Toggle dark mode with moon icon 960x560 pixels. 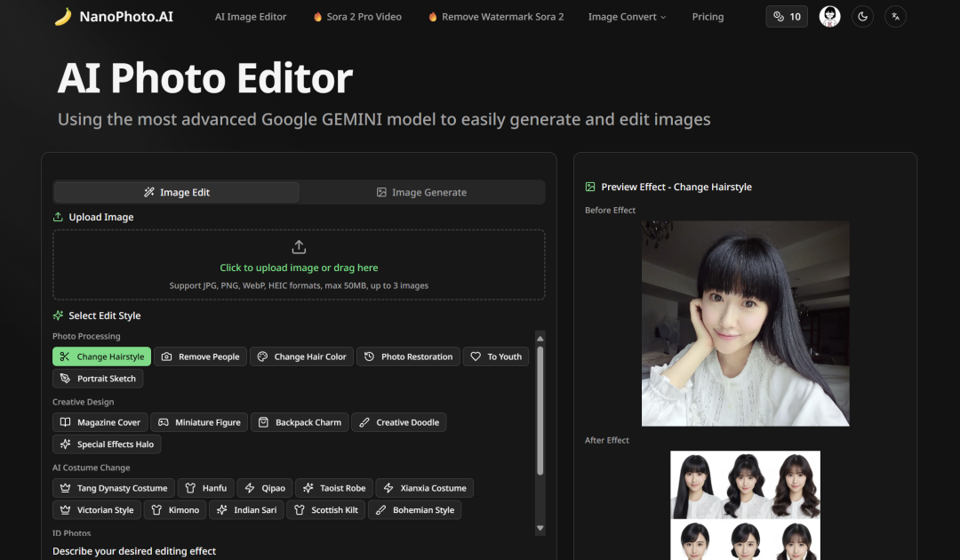click(x=862, y=17)
